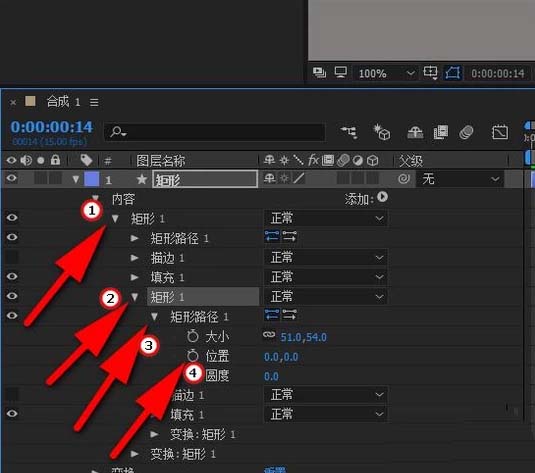Expand the 描边 1 group above 填充 1
The image size is (535, 473).
[135, 258]
